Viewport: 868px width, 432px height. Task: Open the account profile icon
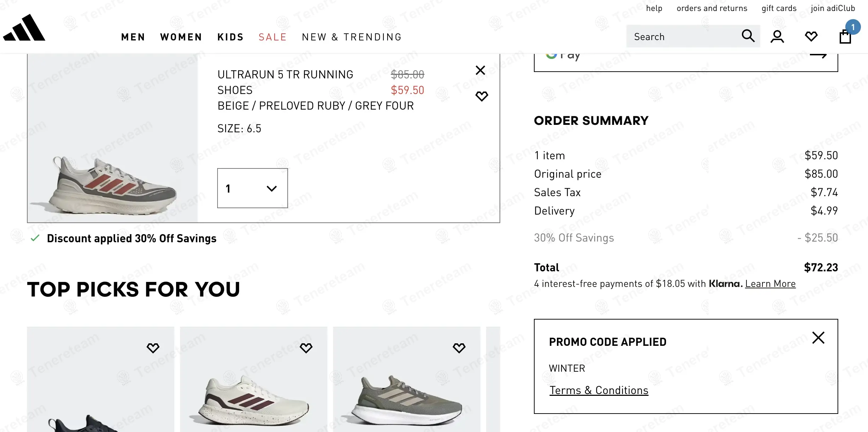[777, 36]
